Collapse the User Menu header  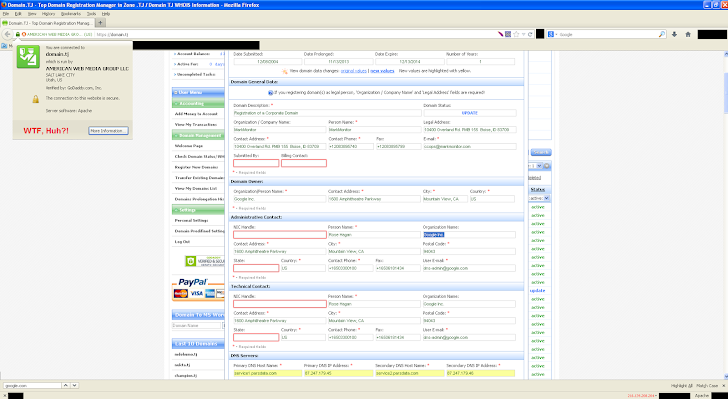198,92
